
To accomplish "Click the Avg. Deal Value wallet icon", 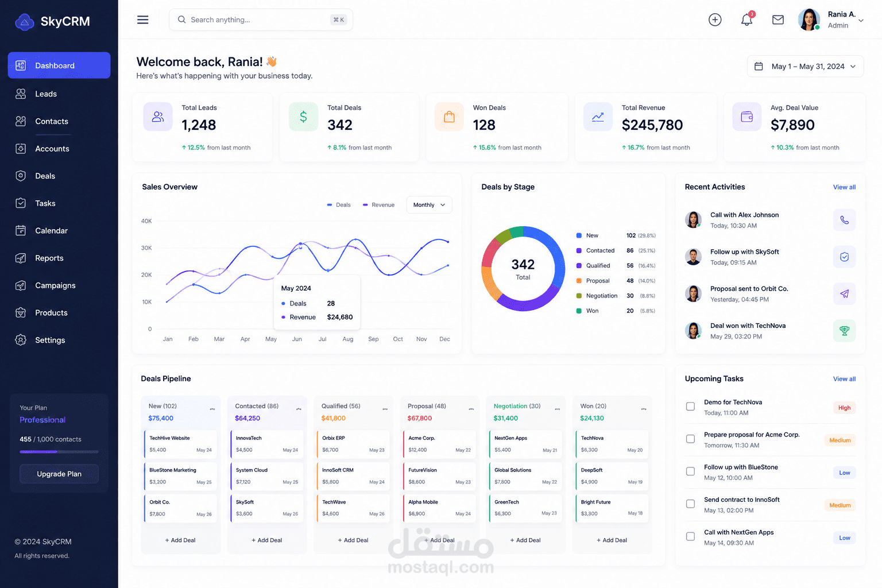I will [x=747, y=117].
